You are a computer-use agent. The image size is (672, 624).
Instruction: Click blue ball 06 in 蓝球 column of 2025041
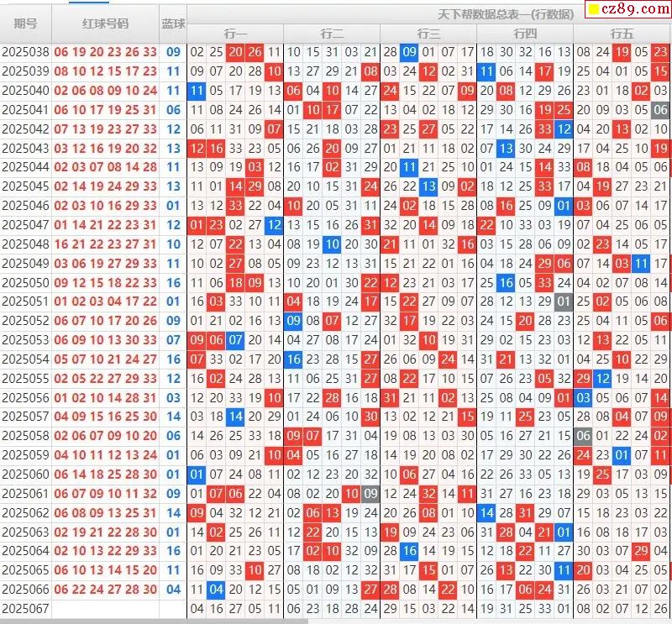pyautogui.click(x=173, y=110)
